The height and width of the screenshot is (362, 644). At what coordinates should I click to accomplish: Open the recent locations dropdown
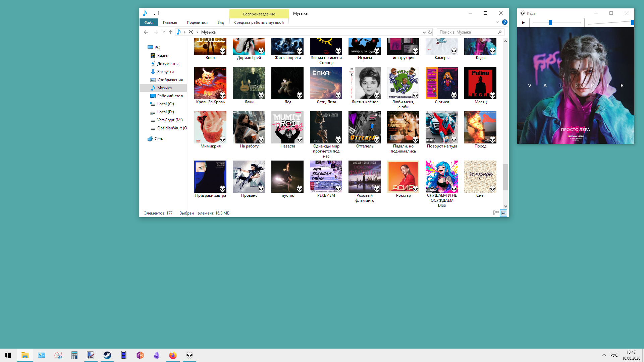pos(164,32)
